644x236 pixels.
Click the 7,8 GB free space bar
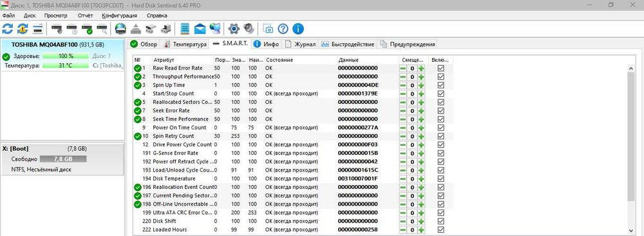pos(63,159)
